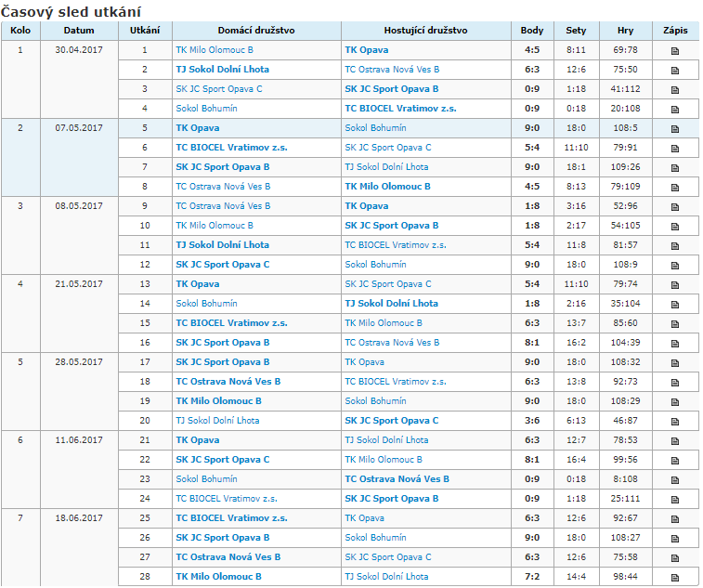
Task: Open the Zápis record icon for match 7
Action: coord(675,168)
